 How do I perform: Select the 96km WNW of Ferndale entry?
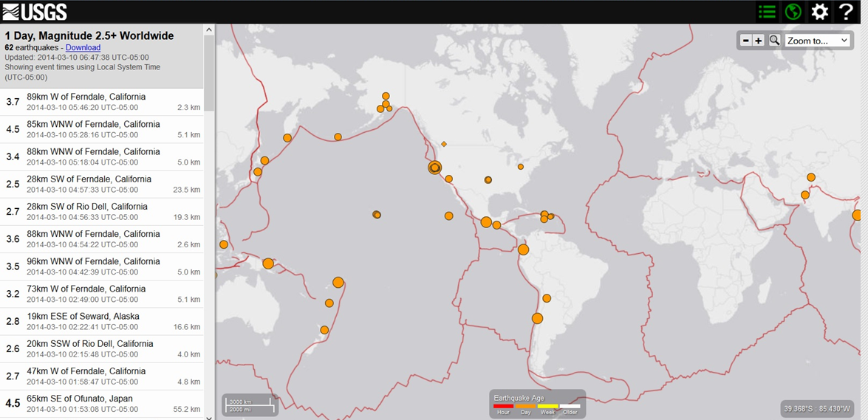click(x=102, y=266)
